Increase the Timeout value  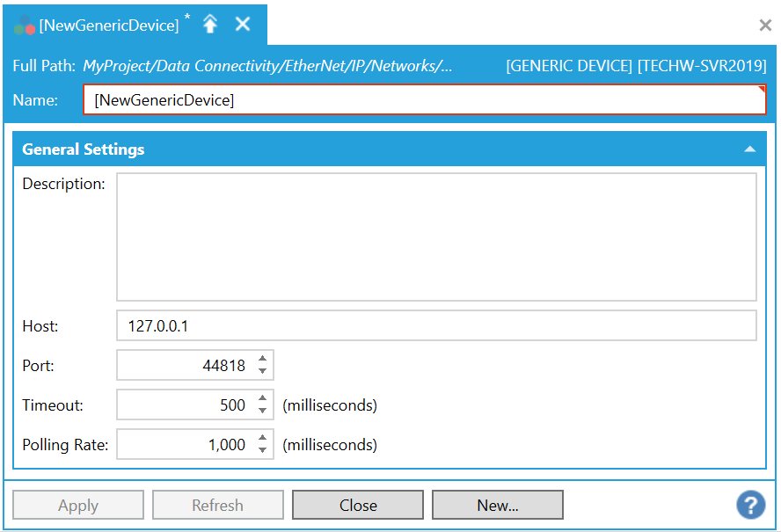pos(262,399)
